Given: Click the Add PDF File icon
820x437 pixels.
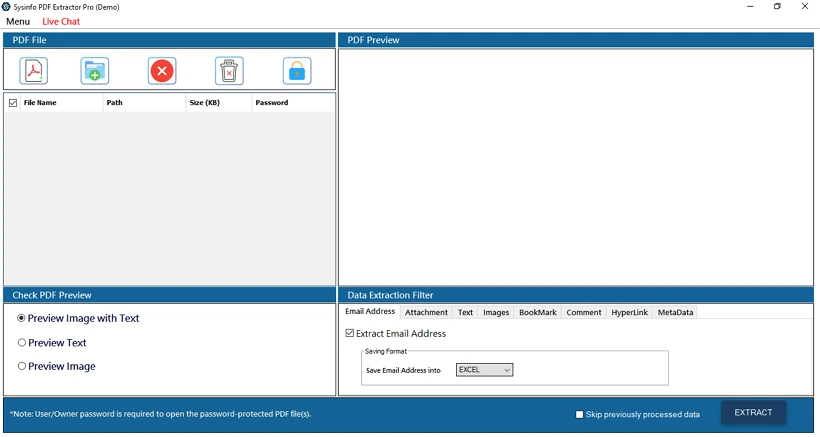Looking at the screenshot, I should (x=34, y=71).
